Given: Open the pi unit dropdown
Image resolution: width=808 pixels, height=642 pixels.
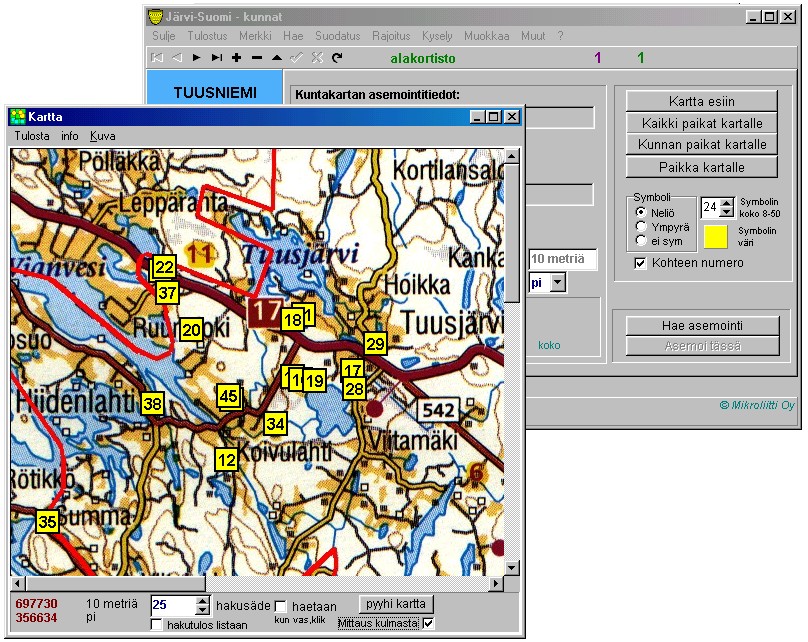Looking at the screenshot, I should (558, 284).
